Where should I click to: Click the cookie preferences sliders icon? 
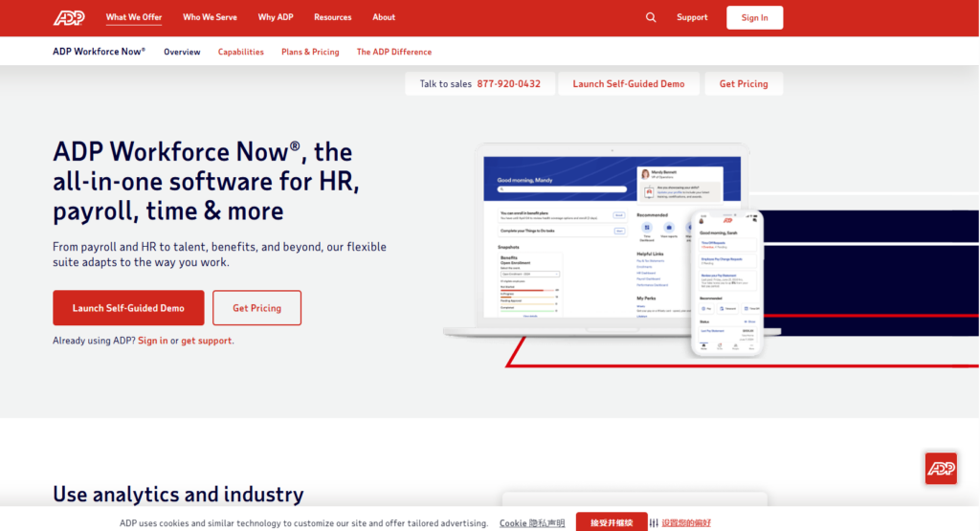655,523
